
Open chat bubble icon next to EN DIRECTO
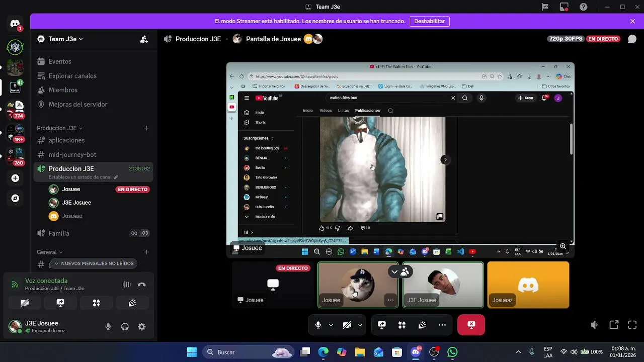coord(632,39)
